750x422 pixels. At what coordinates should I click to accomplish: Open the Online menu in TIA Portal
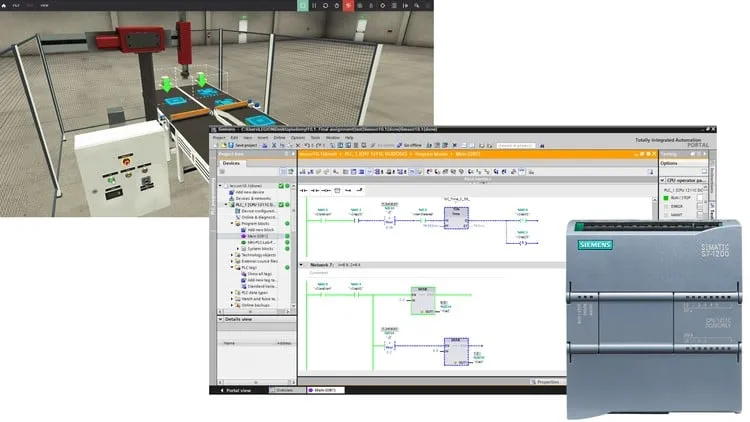(279, 138)
